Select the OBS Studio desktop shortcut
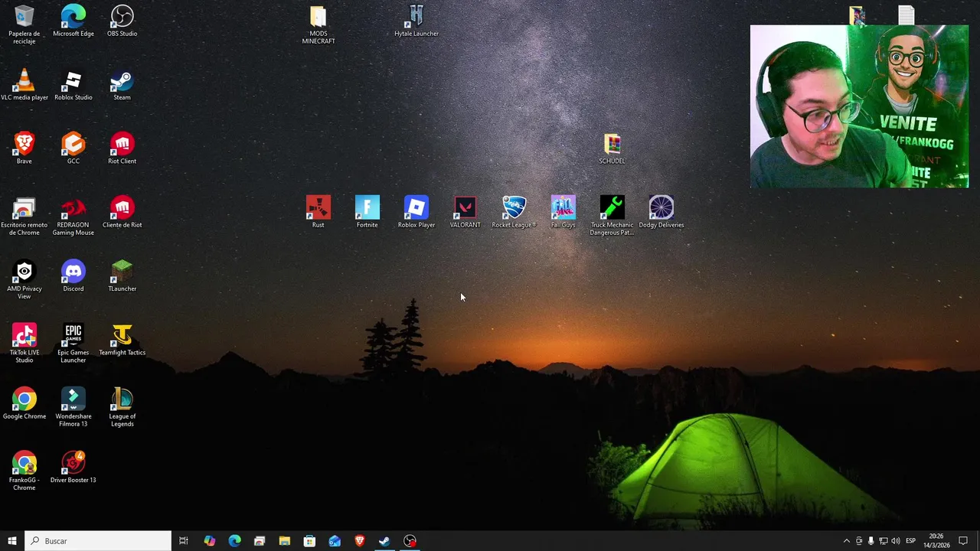 pyautogui.click(x=122, y=21)
